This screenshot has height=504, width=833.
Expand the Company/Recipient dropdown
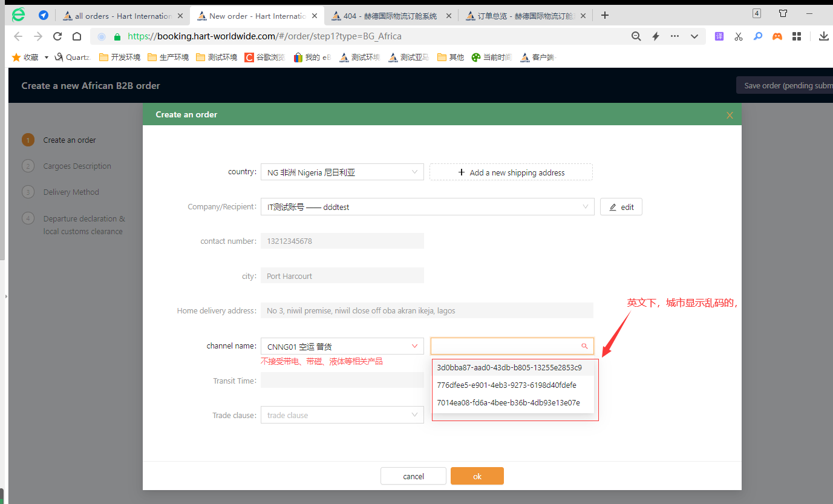click(427, 207)
